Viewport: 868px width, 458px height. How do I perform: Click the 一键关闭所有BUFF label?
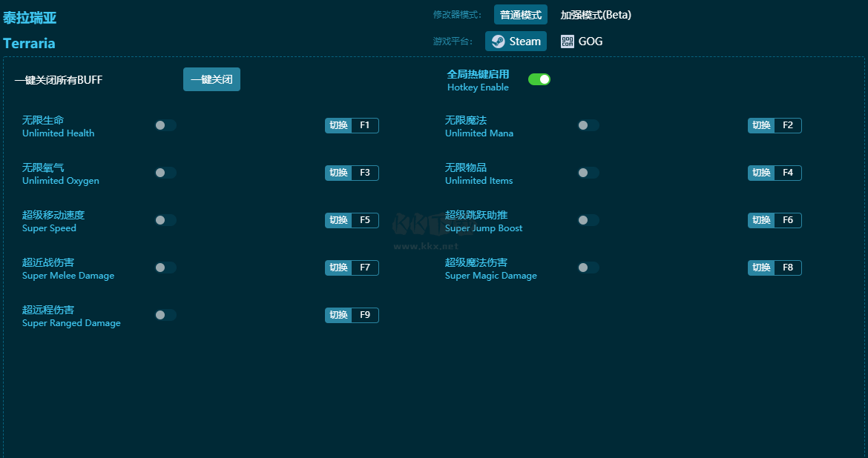click(59, 79)
